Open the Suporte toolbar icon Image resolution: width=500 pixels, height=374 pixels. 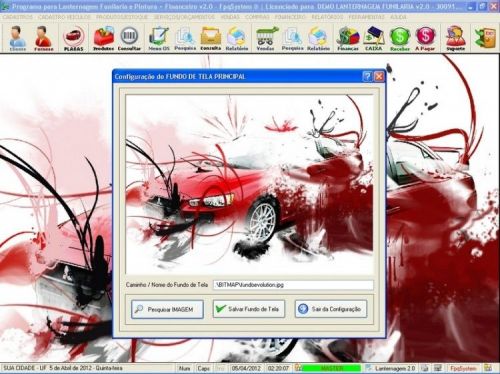[x=455, y=39]
